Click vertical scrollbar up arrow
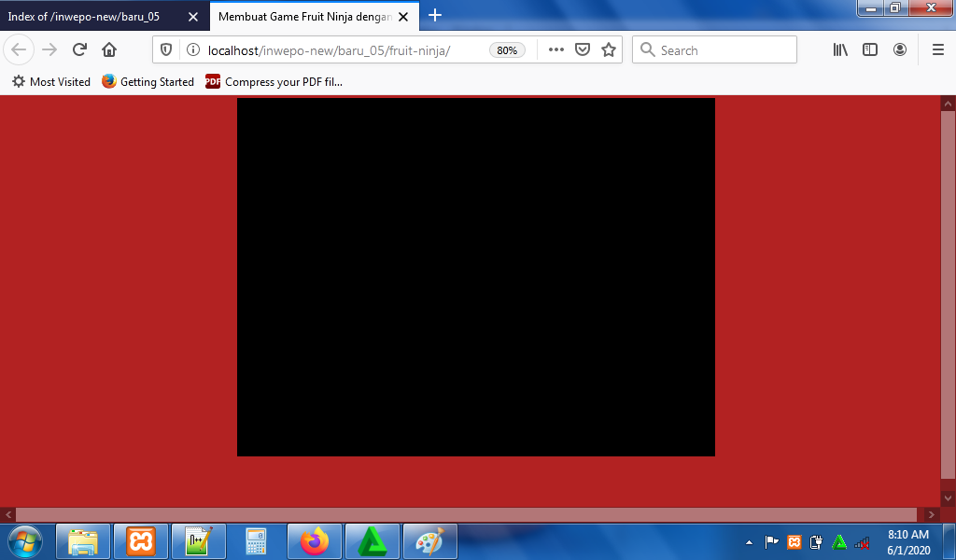Screen dimensions: 956x560 (x=948, y=104)
